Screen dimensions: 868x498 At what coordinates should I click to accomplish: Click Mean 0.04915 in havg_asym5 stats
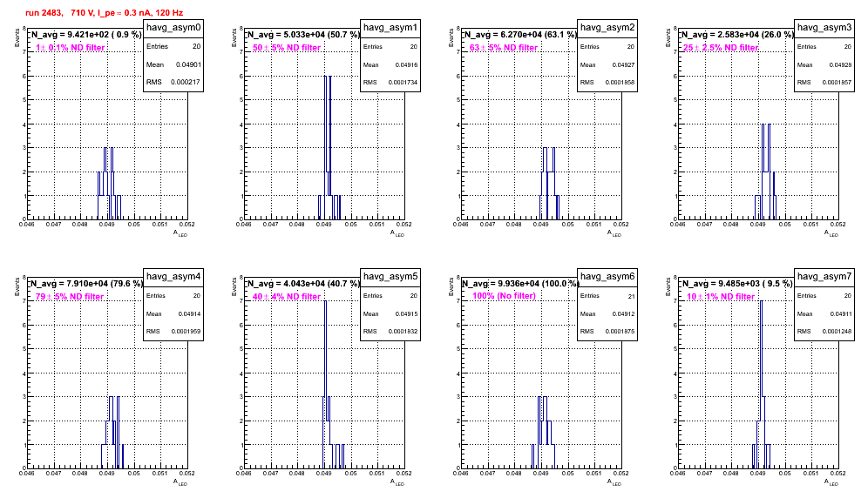(x=390, y=313)
